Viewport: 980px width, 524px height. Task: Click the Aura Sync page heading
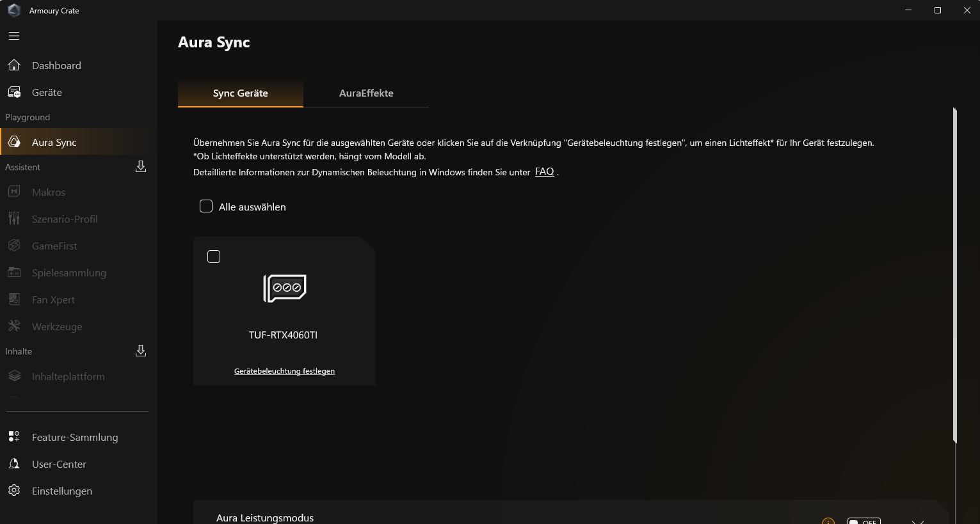tap(214, 42)
